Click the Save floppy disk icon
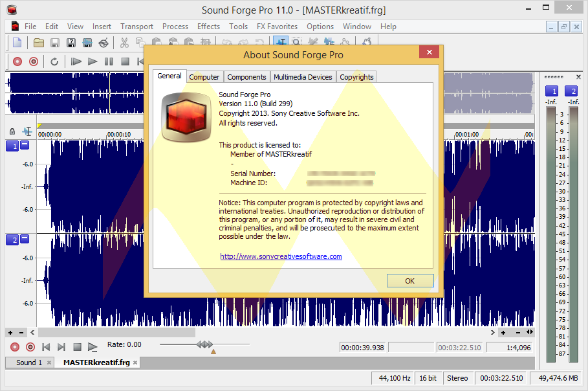 [55, 43]
